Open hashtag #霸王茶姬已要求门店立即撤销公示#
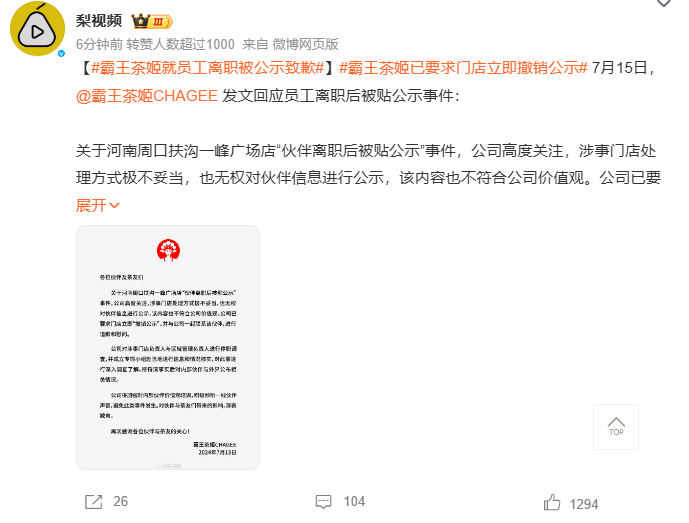Image resolution: width=689 pixels, height=523 pixels. tap(463, 68)
